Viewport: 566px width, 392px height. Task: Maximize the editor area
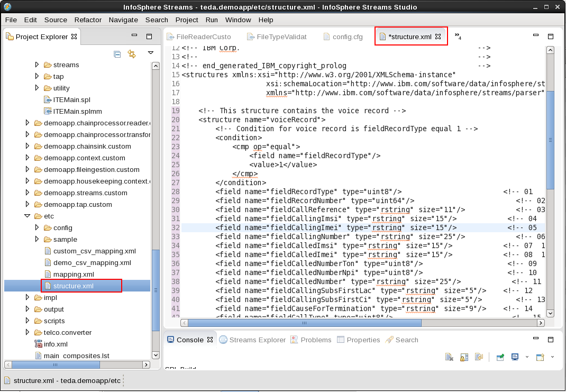point(551,37)
